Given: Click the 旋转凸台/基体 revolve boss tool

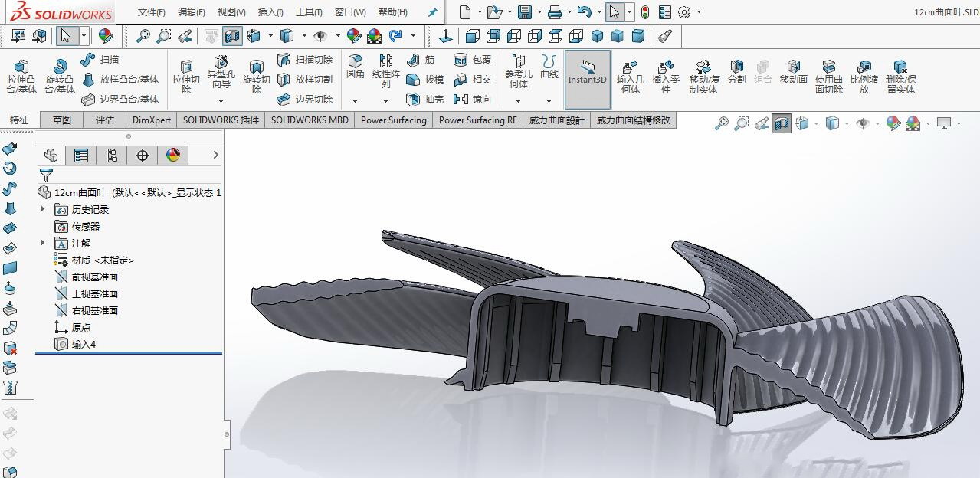Looking at the screenshot, I should (x=59, y=77).
